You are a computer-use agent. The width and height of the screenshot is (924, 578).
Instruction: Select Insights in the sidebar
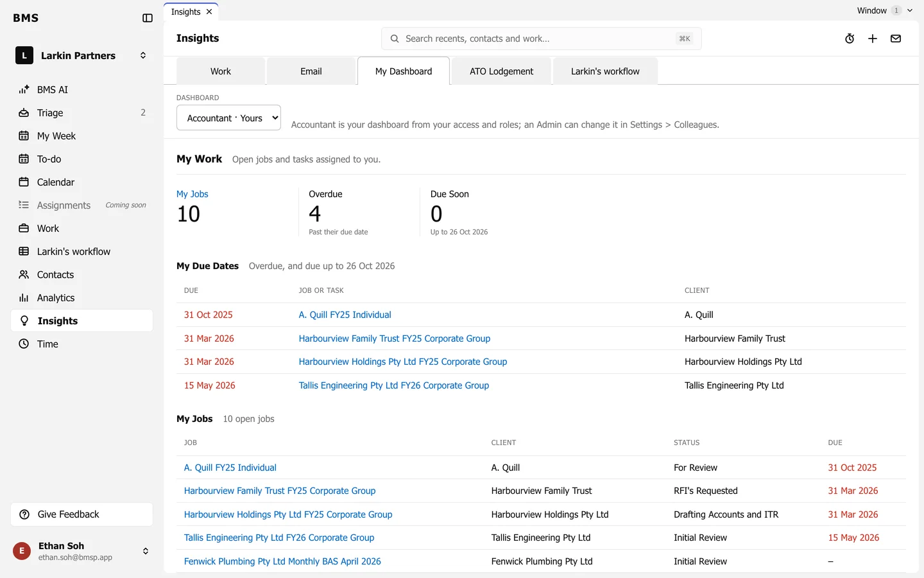[x=81, y=321]
